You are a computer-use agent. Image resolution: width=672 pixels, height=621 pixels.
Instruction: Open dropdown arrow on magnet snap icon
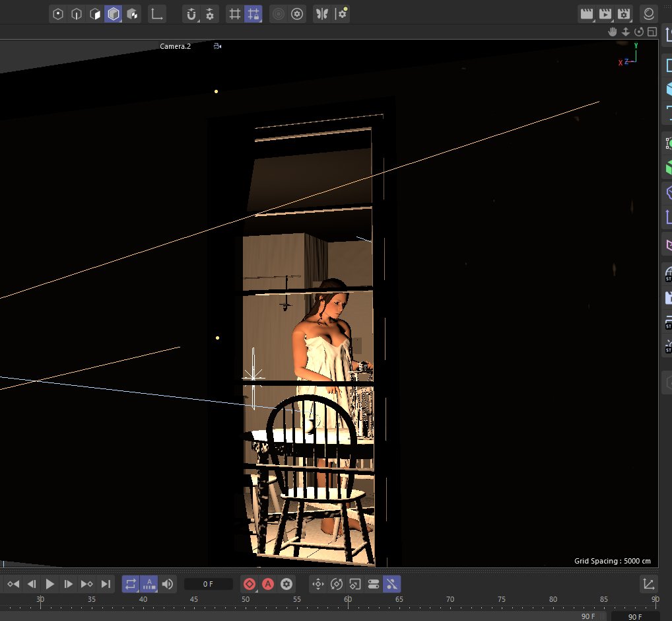197,20
